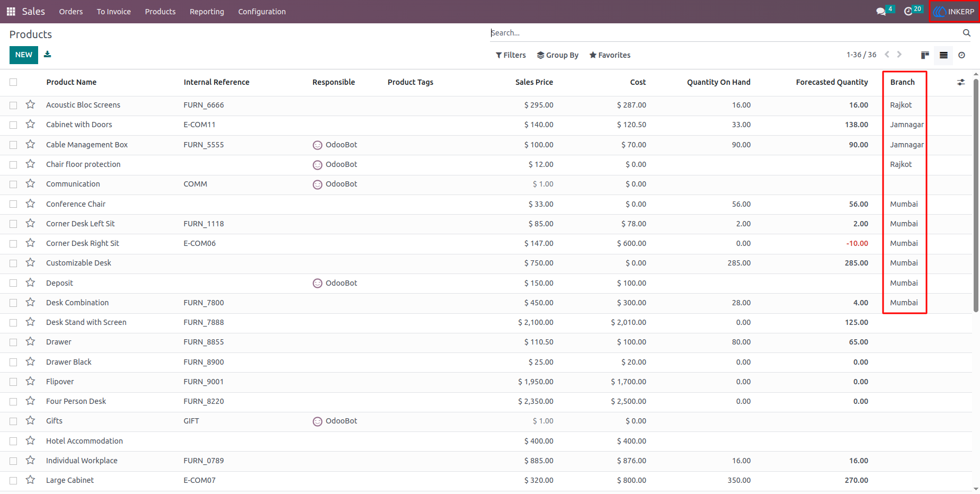Open the To Invoice menu
Screen dimensions: 980x494
tap(114, 12)
